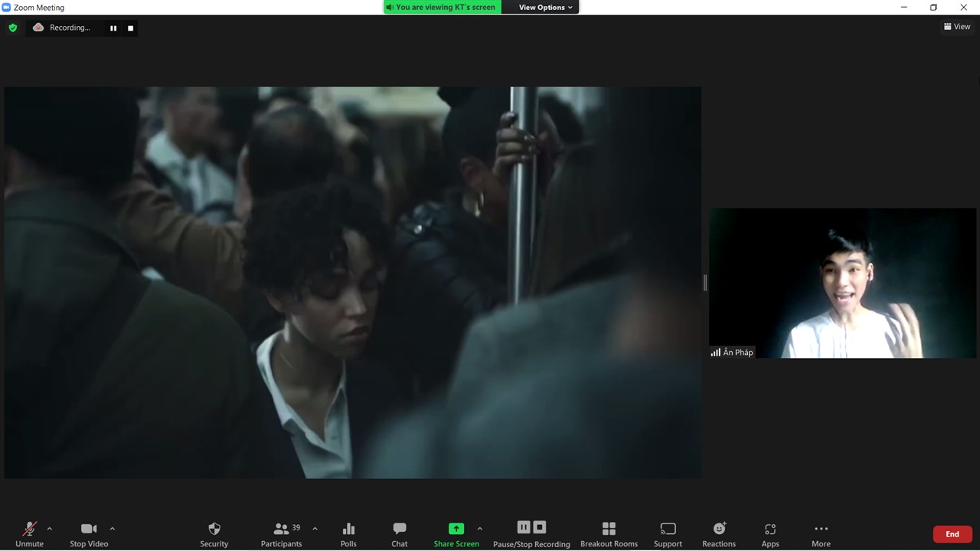
Task: Open Zoom Apps
Action: pos(770,533)
